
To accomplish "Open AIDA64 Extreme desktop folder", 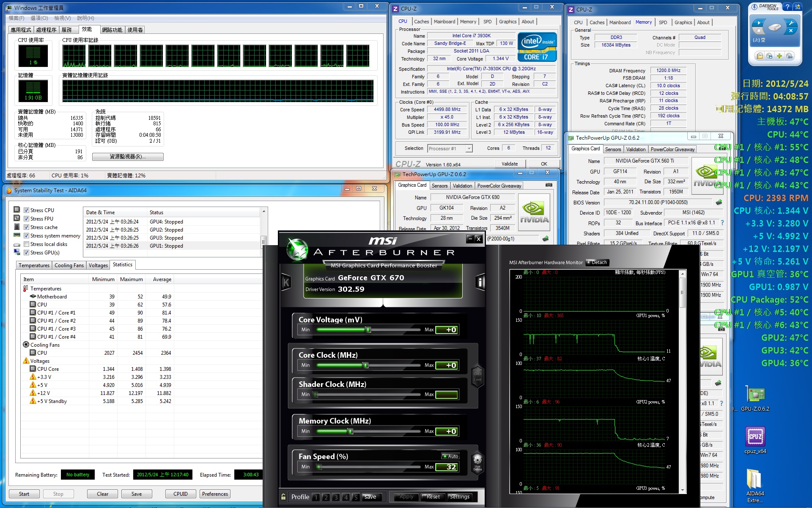I will [755, 486].
